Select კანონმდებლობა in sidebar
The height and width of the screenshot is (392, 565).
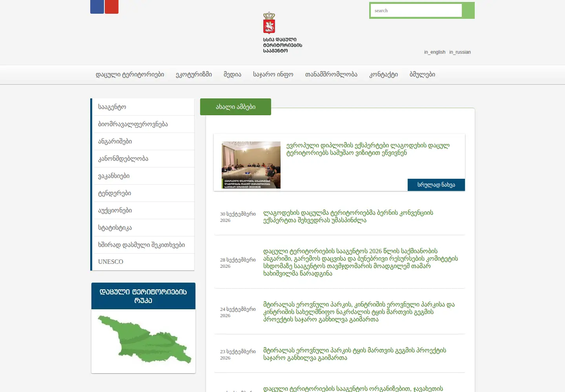click(143, 159)
